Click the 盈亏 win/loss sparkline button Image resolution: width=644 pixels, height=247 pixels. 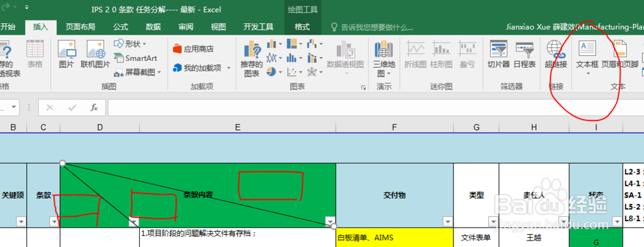(468, 54)
